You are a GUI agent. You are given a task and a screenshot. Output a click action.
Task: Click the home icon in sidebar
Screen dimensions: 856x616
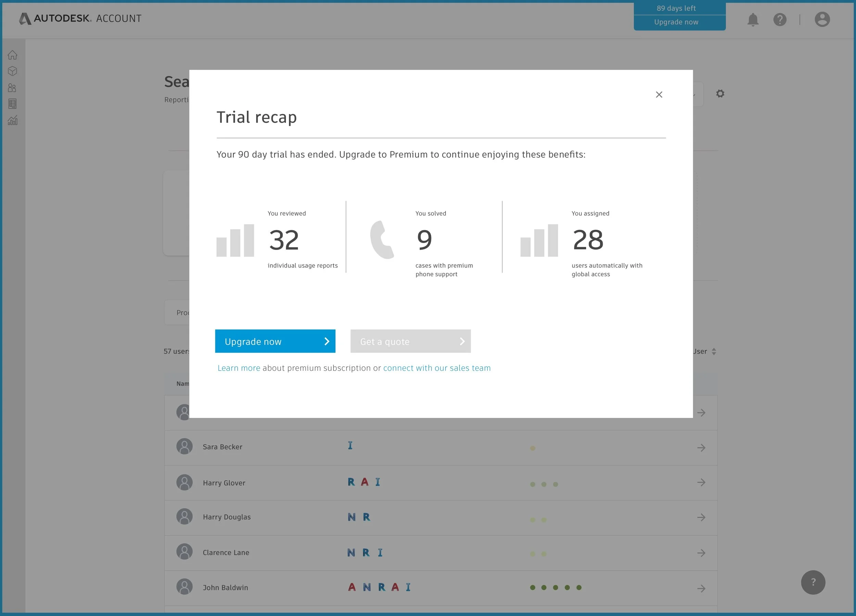12,55
